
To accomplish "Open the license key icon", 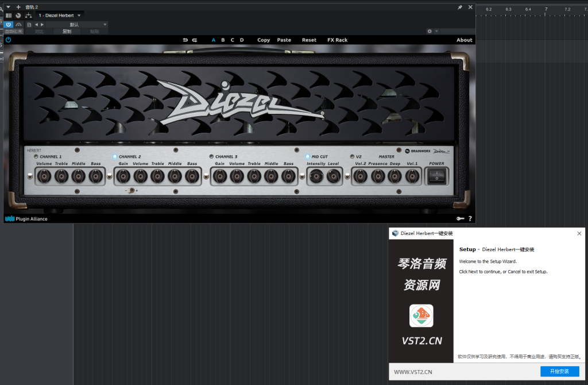I will [x=460, y=218].
